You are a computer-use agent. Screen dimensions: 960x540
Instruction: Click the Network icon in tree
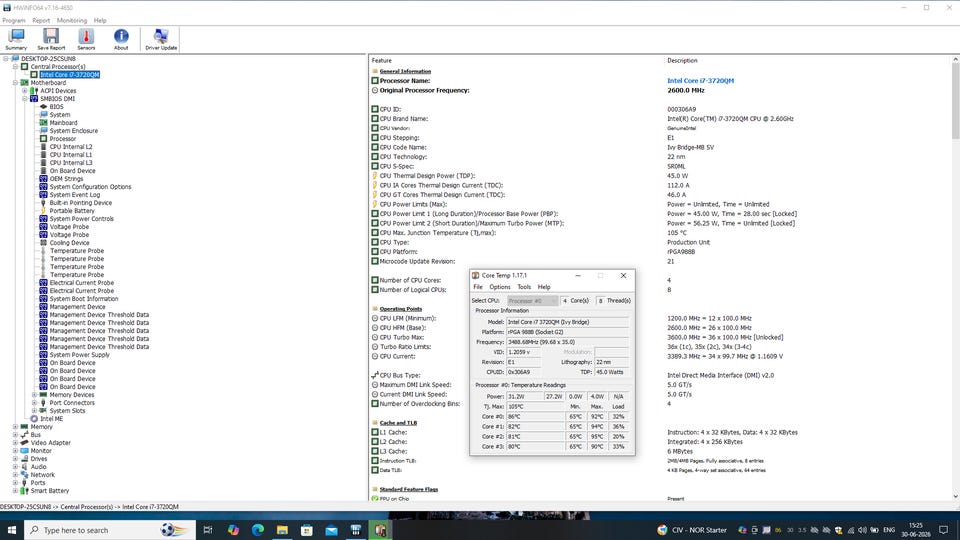24,474
